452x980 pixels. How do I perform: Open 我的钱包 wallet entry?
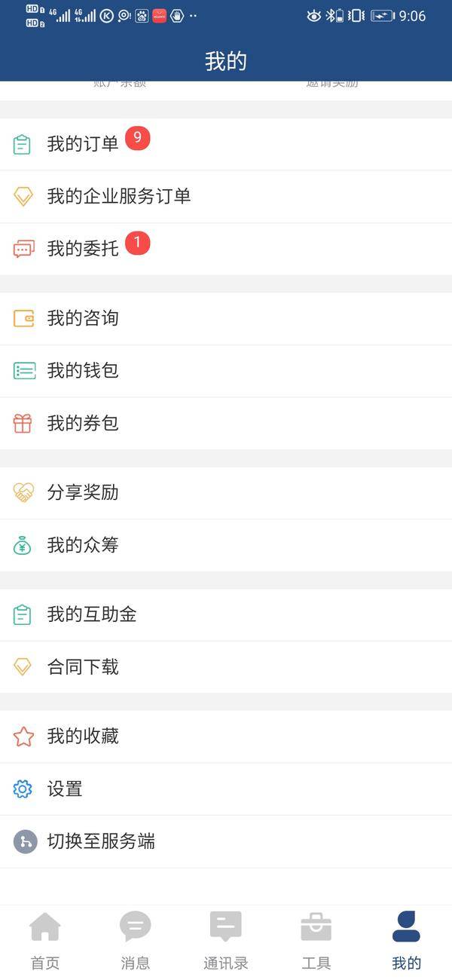coord(83,371)
